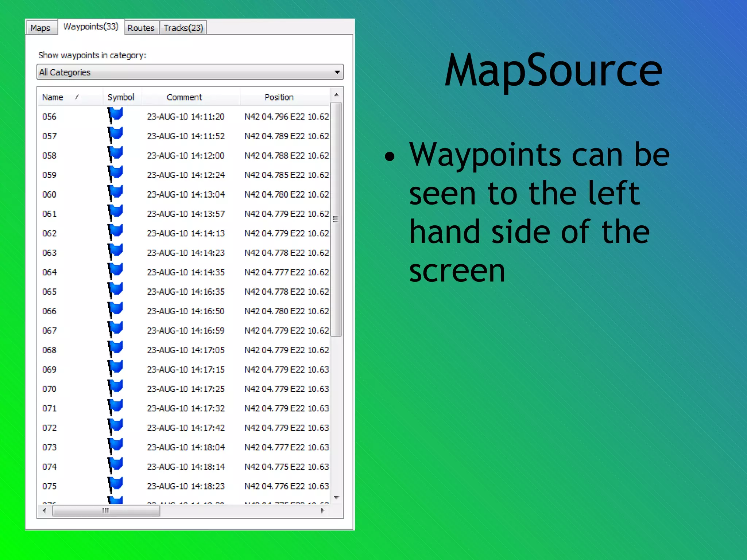Click comment 23-AUG-10 14:13:57
Screen dimensions: 747x560
(186, 214)
